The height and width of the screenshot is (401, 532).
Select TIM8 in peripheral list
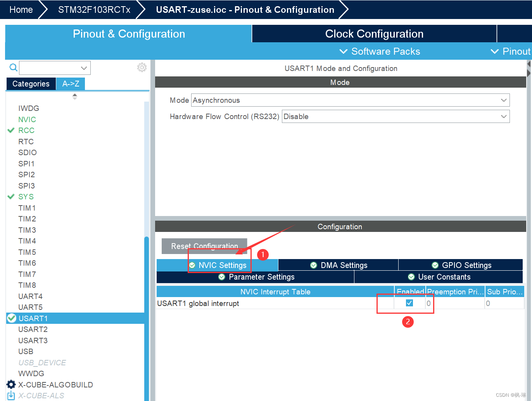click(x=27, y=285)
